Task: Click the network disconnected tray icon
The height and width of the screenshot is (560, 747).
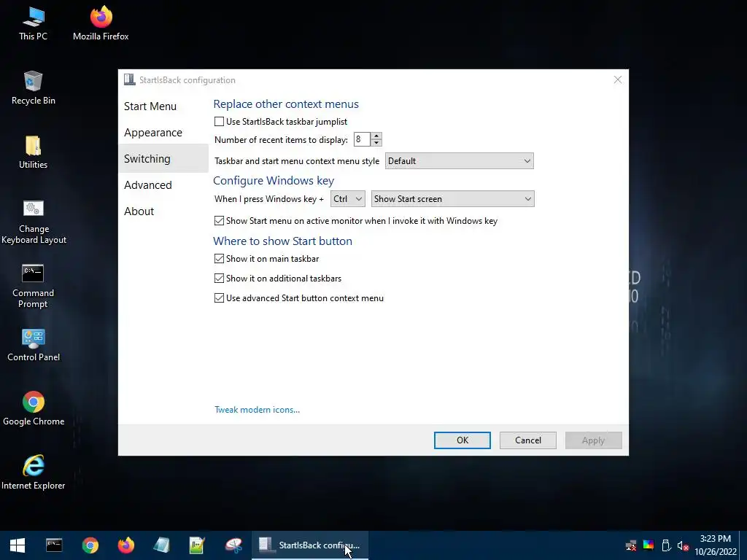Action: [x=631, y=545]
